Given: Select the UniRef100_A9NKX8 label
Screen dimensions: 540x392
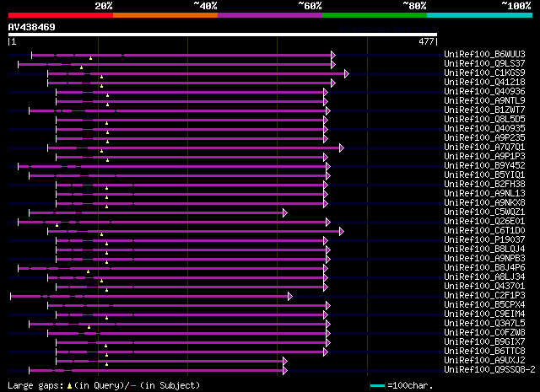Looking at the screenshot, I should [x=484, y=203].
